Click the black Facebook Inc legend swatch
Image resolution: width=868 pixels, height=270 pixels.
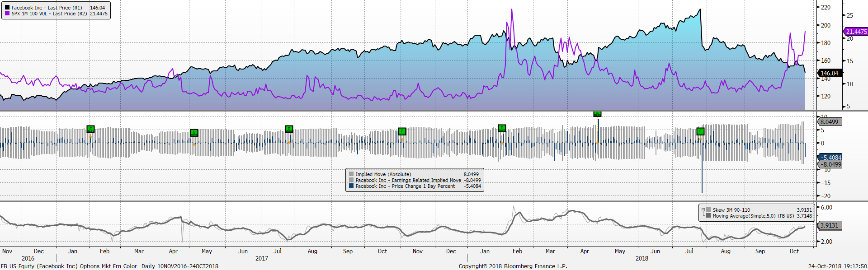[7, 8]
